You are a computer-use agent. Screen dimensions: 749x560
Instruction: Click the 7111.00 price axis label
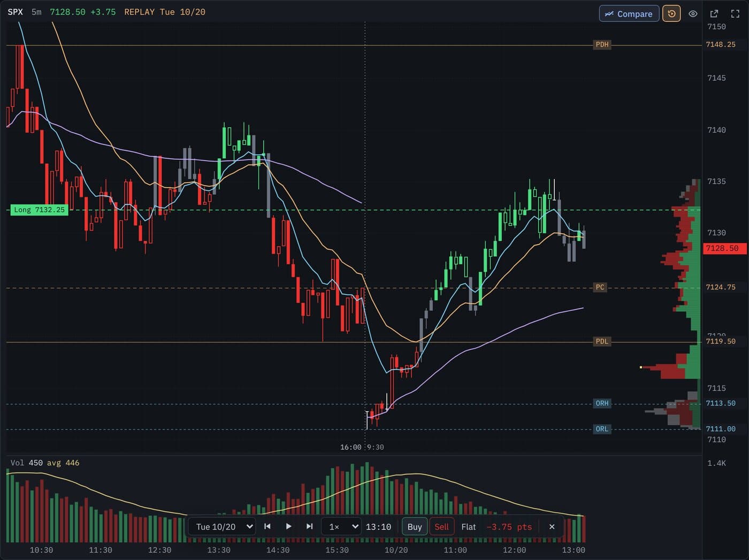tap(721, 429)
